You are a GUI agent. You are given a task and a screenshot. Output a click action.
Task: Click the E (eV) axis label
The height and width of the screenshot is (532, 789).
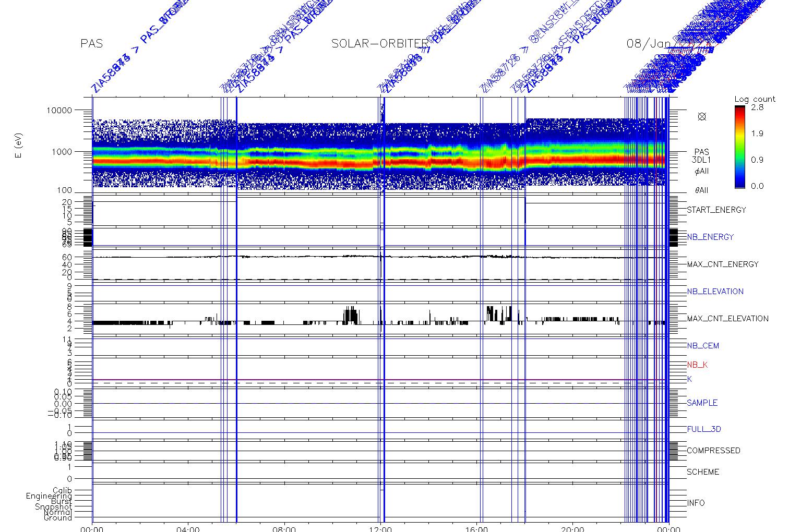pos(19,145)
